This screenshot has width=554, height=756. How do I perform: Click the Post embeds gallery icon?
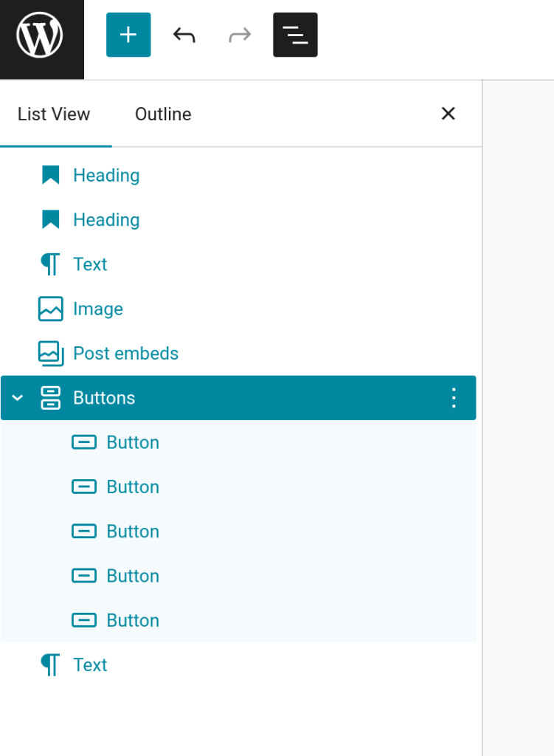50,354
